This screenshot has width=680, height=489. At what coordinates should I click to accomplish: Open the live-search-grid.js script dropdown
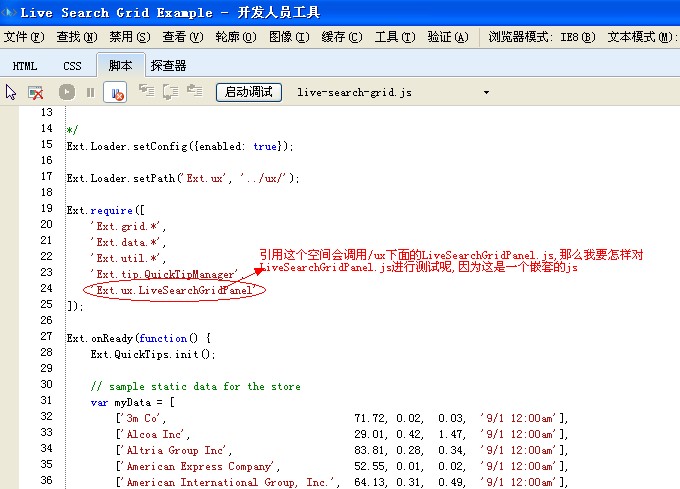point(486,92)
